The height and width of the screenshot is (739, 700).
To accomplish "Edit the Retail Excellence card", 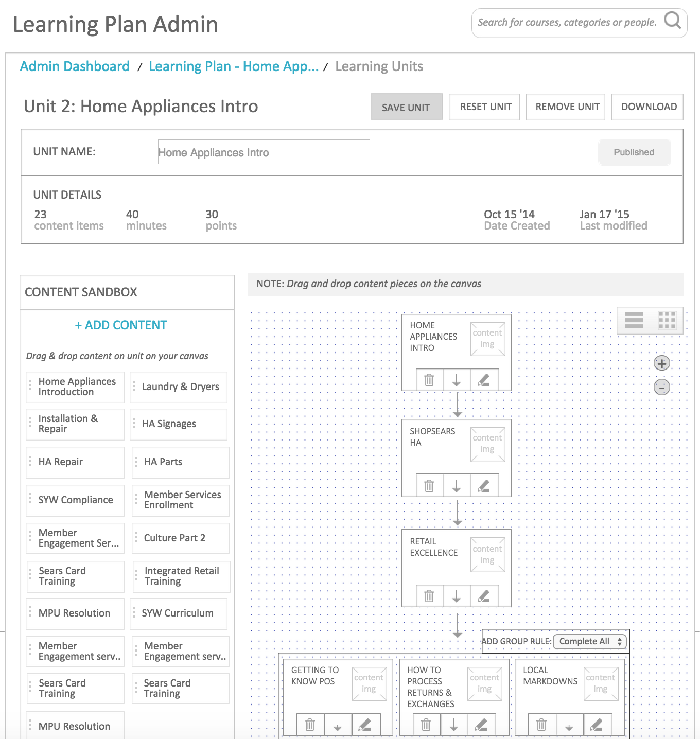I will (x=484, y=596).
